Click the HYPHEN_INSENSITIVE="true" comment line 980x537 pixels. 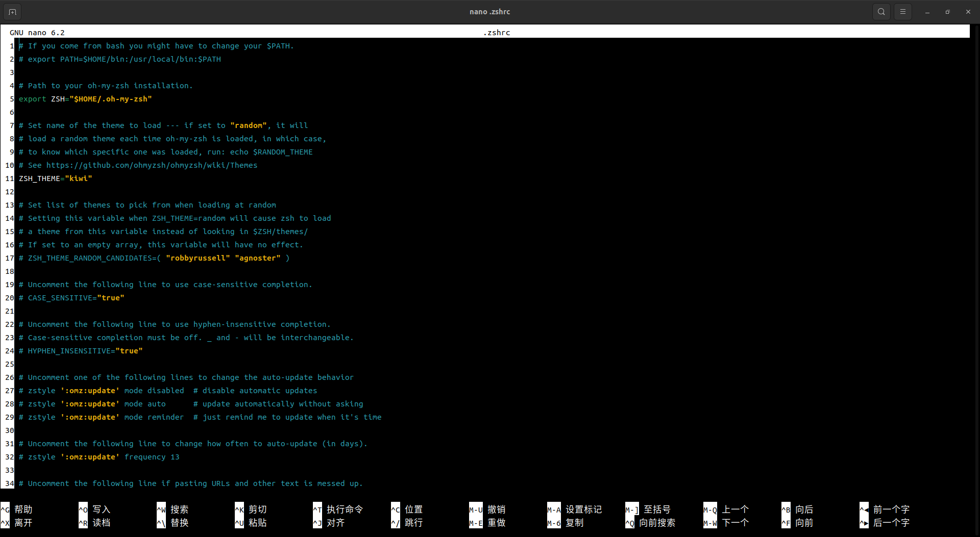pyautogui.click(x=81, y=351)
